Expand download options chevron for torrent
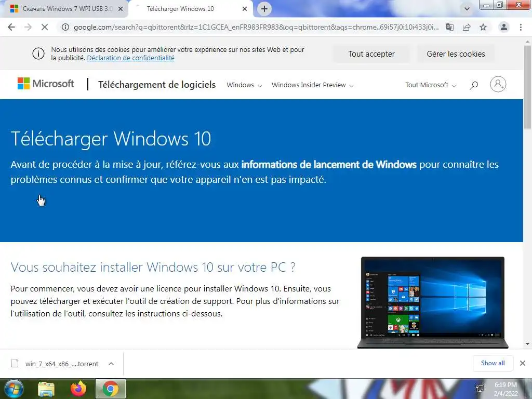Viewport: 532px width, 399px height. pos(111,364)
